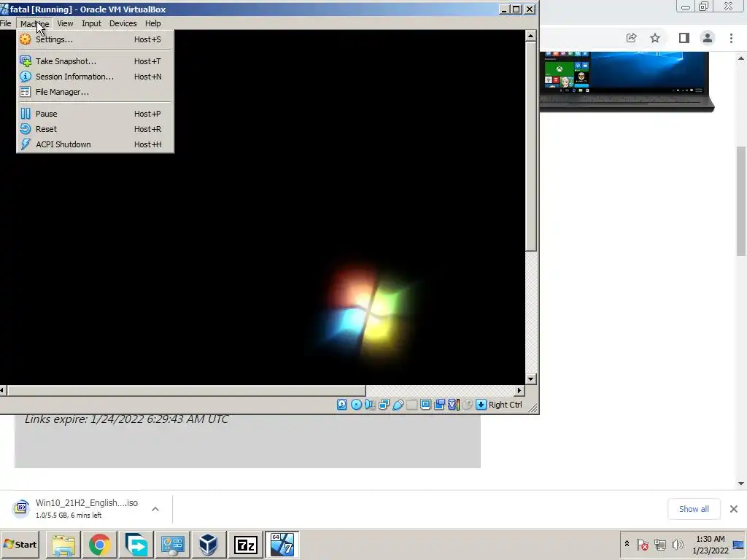Click the audio status icon
747x560 pixels.
pyautogui.click(x=370, y=405)
